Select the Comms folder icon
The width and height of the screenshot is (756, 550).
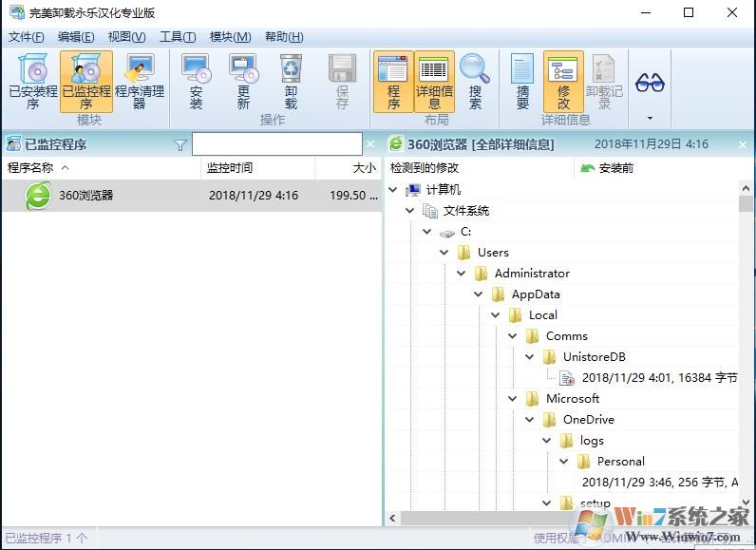click(x=532, y=336)
